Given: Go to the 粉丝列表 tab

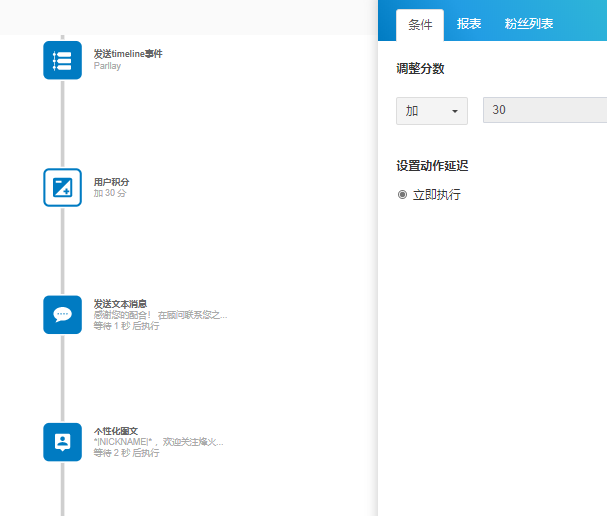Looking at the screenshot, I should tap(529, 24).
